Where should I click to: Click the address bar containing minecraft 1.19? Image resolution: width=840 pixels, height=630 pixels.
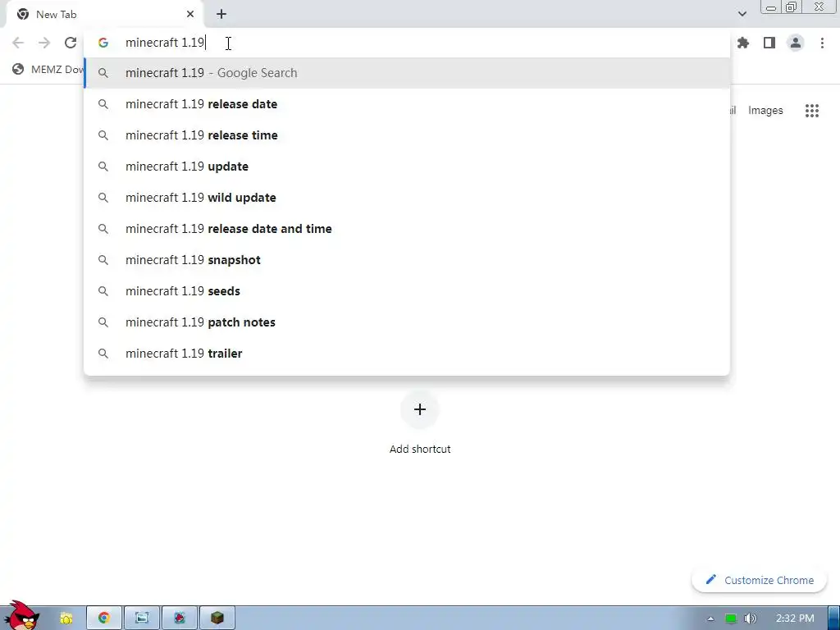pyautogui.click(x=407, y=43)
